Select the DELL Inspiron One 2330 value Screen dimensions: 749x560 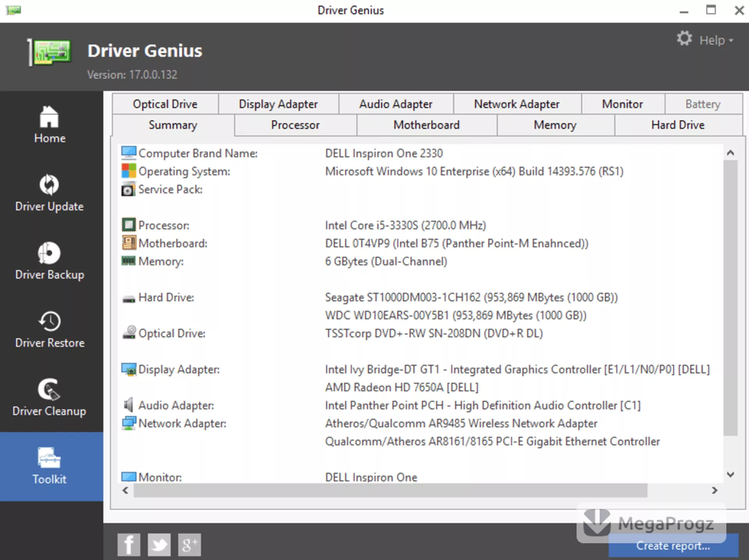point(384,153)
